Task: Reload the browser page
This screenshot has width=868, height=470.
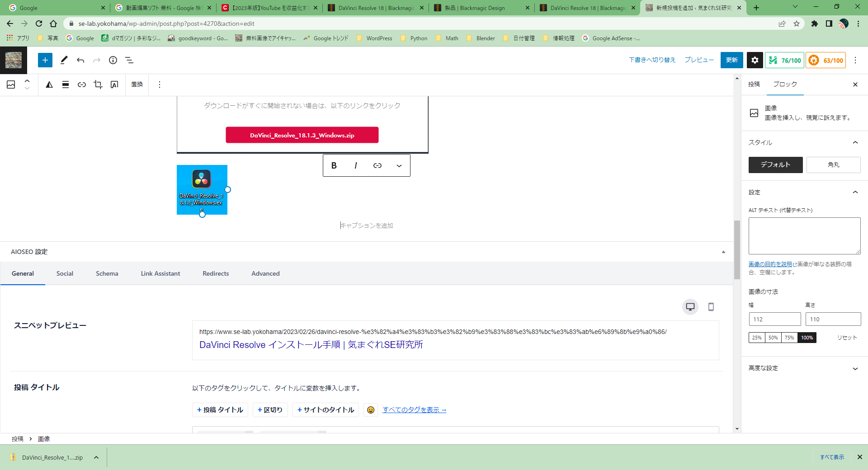Action: pyautogui.click(x=39, y=23)
